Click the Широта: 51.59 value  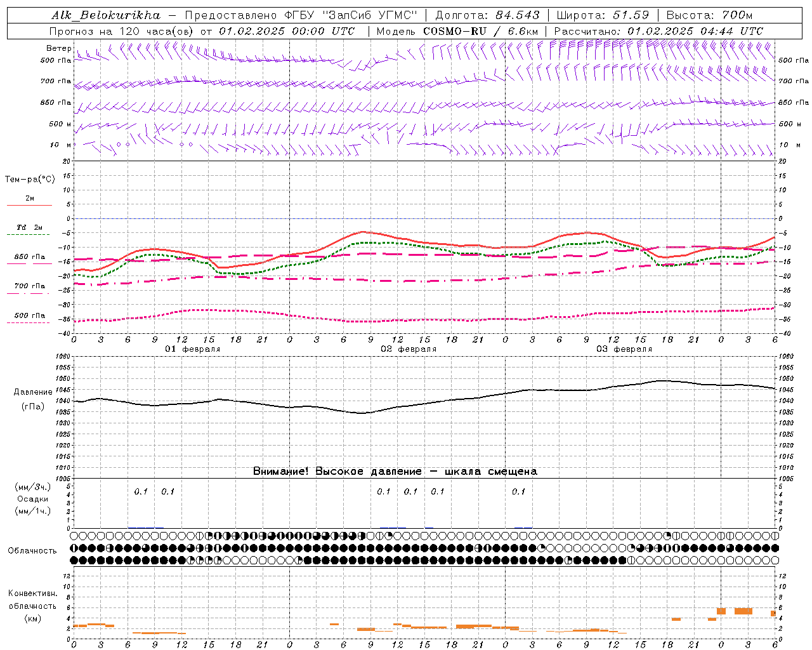603,15
